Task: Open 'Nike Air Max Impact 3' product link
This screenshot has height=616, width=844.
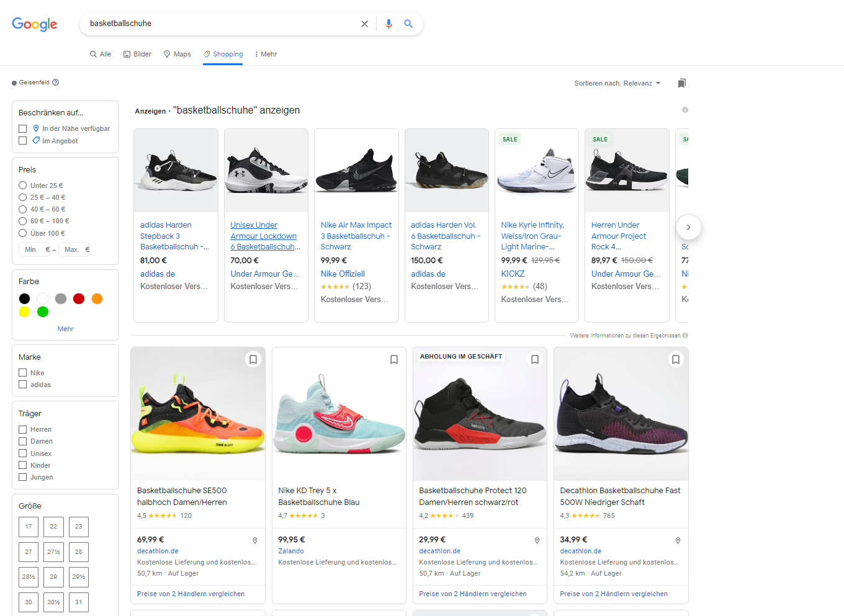Action: (x=356, y=236)
